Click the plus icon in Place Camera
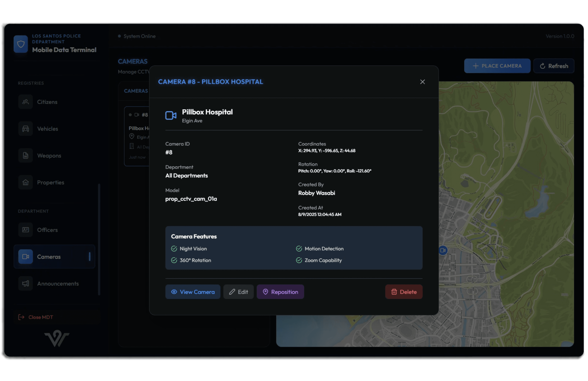The image size is (588, 381). click(x=476, y=66)
